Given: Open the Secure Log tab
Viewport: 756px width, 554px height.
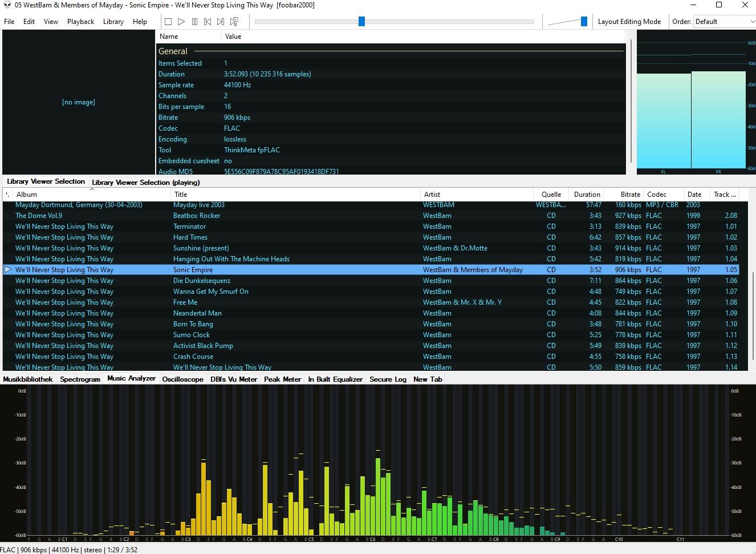Looking at the screenshot, I should click(388, 379).
